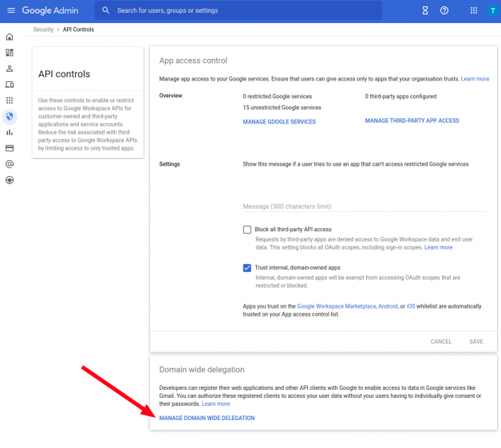
Task: Go to Home in the sidebar
Action: click(x=10, y=37)
